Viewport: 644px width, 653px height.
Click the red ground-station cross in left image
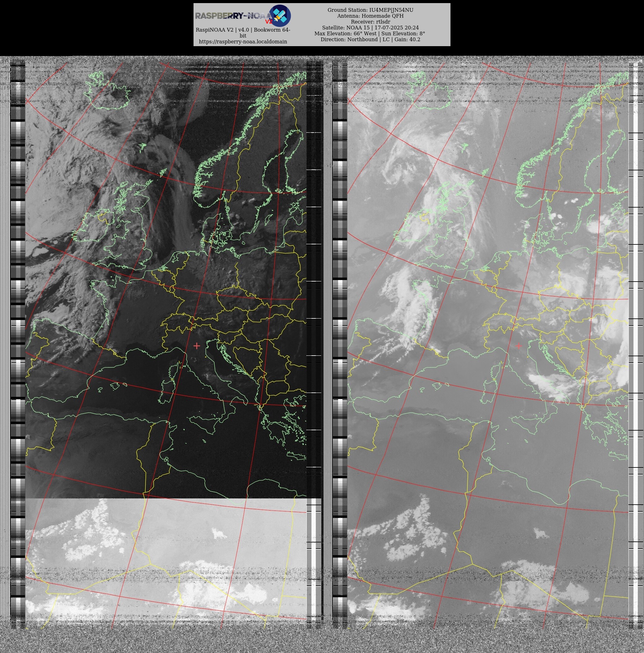tap(197, 346)
